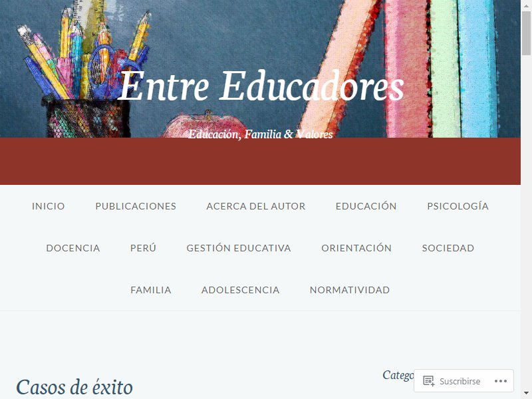
Task: Select Perú in navigation
Action: [143, 248]
